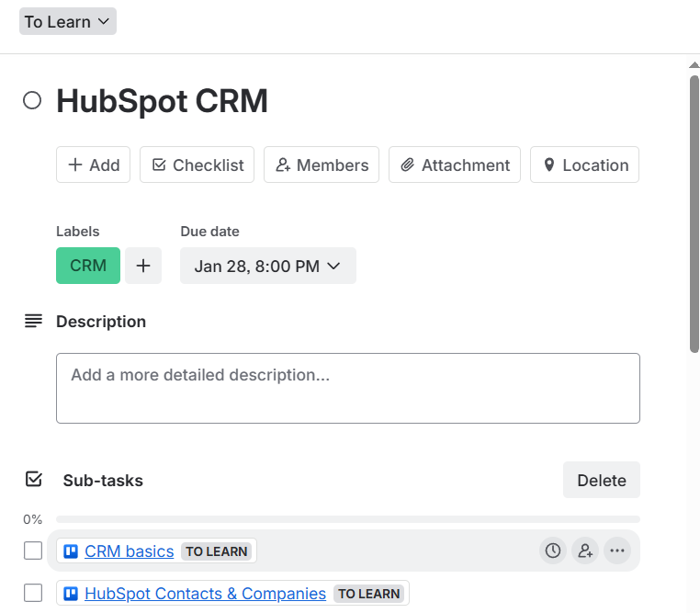The width and height of the screenshot is (700, 613).
Task: Mark HubSpot CRM card complete circle
Action: [x=32, y=100]
